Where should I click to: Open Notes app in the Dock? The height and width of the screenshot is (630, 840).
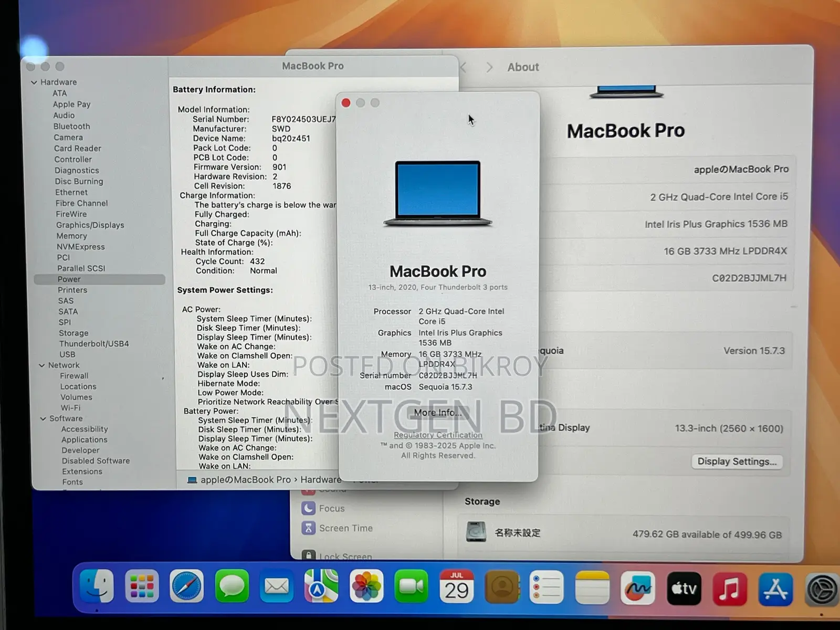point(592,588)
